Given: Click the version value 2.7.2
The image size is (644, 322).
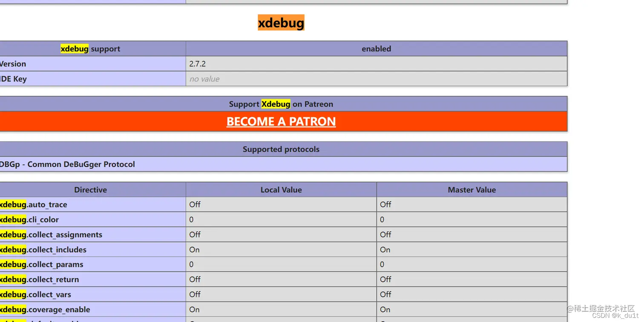Looking at the screenshot, I should [377, 64].
